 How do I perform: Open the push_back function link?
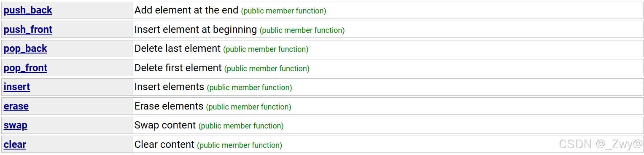(x=28, y=11)
